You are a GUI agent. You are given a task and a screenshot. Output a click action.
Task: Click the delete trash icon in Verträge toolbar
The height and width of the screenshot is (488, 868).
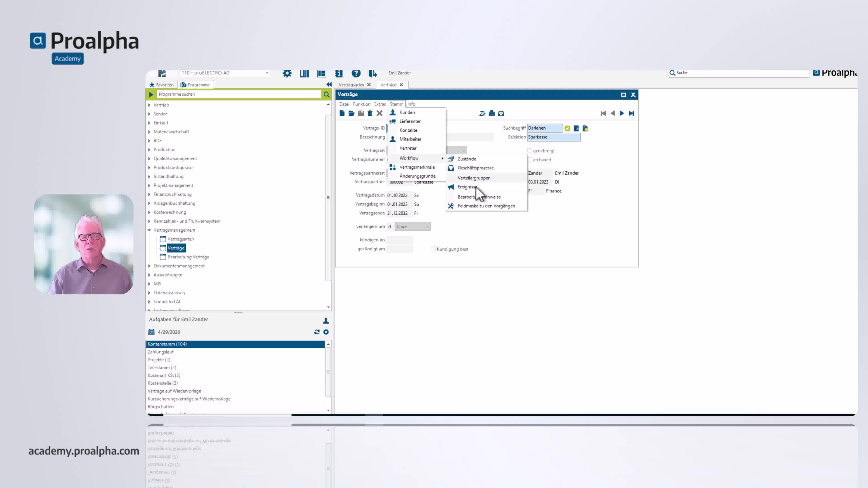[x=370, y=113]
